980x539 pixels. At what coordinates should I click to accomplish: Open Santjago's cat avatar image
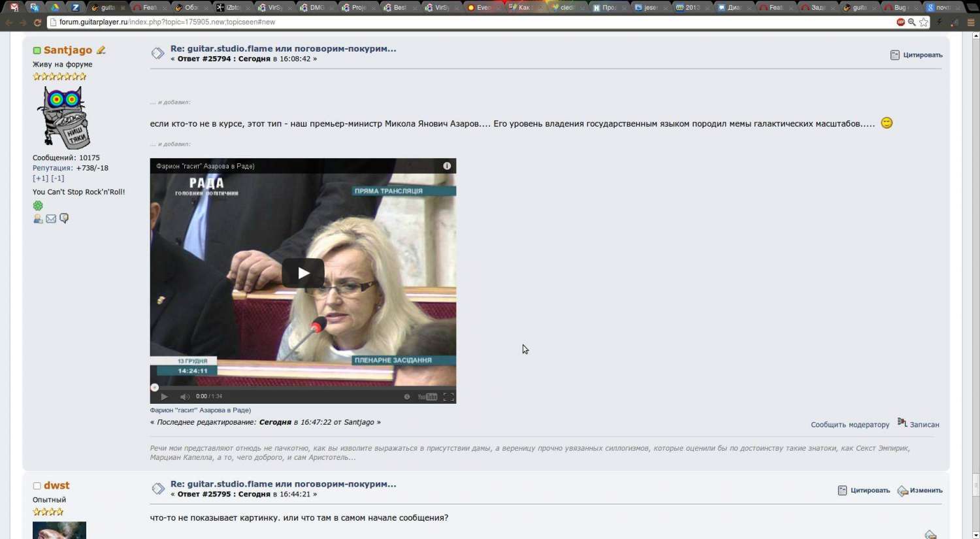63,118
